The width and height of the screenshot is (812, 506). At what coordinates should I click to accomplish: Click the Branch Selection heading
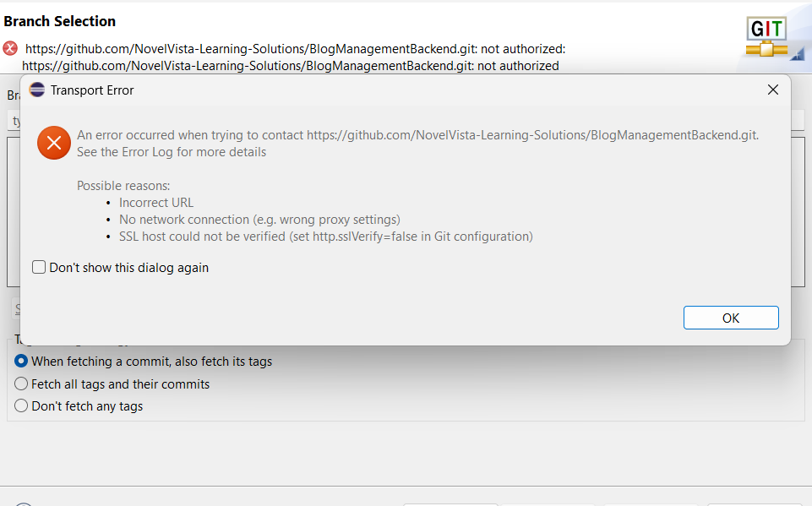click(x=59, y=21)
